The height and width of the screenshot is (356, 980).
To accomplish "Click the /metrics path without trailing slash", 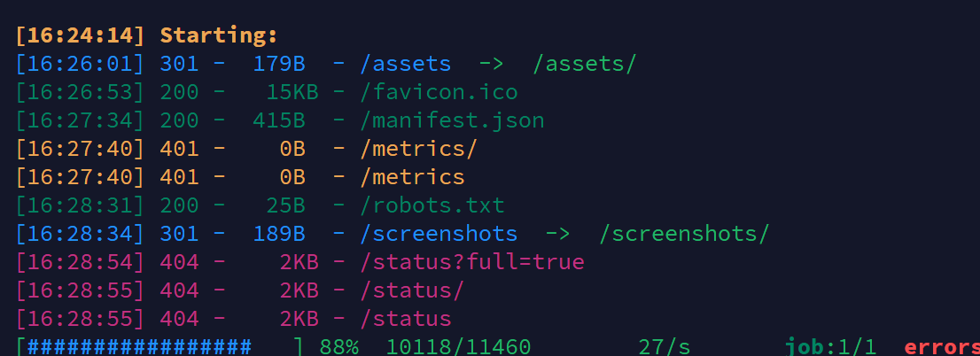I will [413, 177].
